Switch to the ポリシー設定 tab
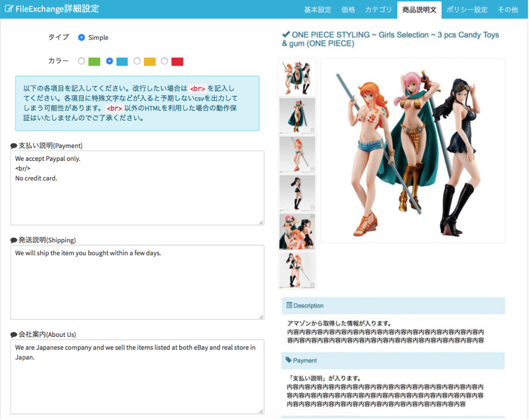The width and height of the screenshot is (529, 420). point(467,10)
